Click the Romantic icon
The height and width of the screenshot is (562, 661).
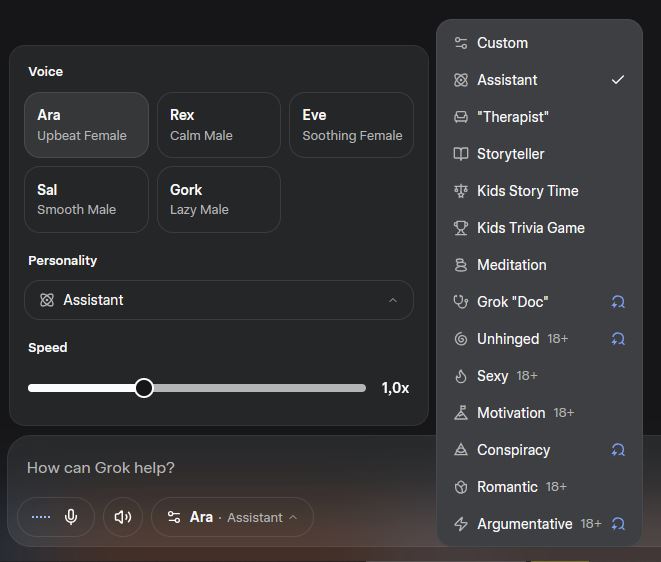(x=461, y=487)
